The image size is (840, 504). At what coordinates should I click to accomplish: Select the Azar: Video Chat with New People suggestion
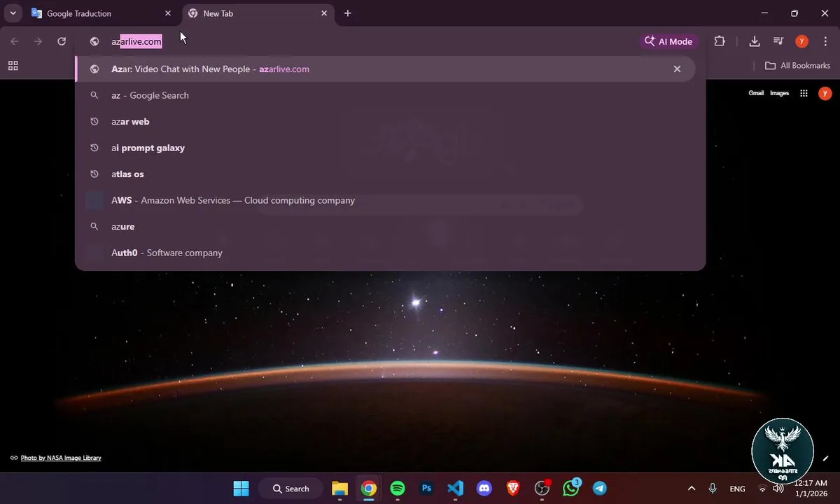click(x=385, y=69)
